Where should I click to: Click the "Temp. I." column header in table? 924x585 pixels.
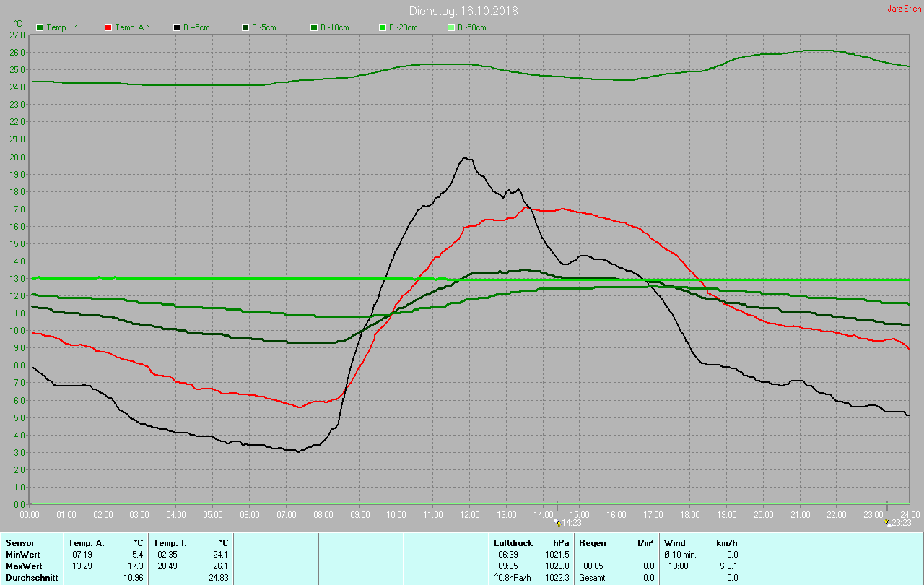(x=170, y=543)
